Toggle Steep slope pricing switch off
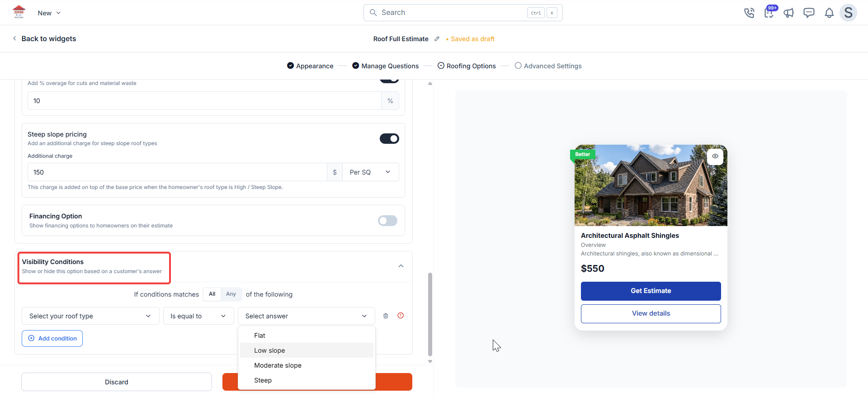The image size is (868, 397). click(x=389, y=138)
